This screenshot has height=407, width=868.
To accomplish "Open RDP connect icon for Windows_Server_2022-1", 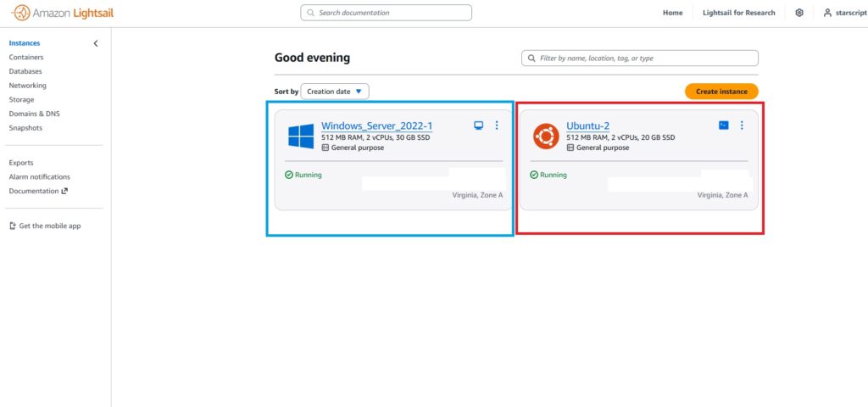I will pos(478,125).
